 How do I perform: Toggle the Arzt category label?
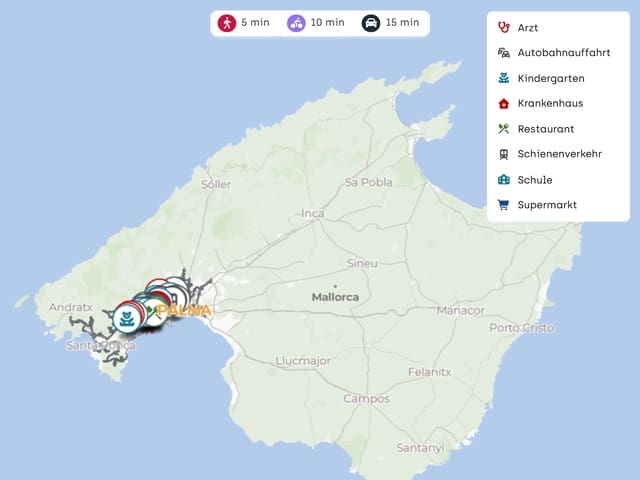(x=528, y=28)
